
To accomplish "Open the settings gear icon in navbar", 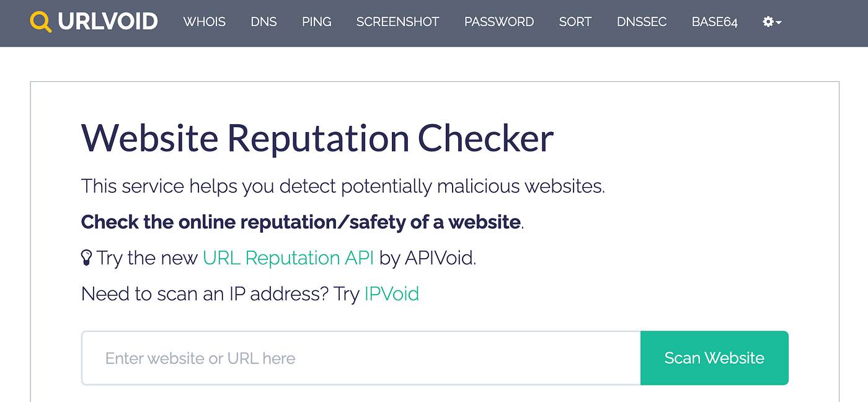I will tap(768, 22).
